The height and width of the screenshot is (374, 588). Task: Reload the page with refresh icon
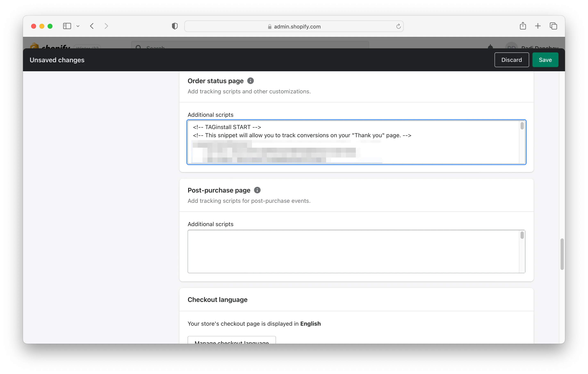point(398,26)
